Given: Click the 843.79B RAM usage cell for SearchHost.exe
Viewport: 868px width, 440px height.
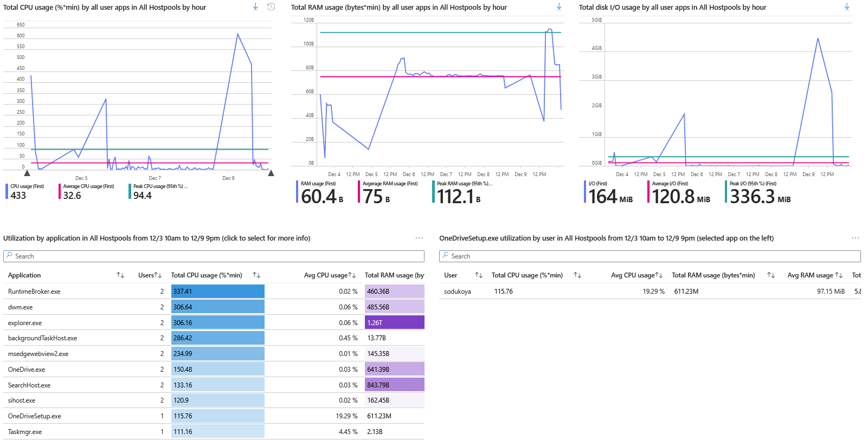Looking at the screenshot, I should pyautogui.click(x=395, y=385).
